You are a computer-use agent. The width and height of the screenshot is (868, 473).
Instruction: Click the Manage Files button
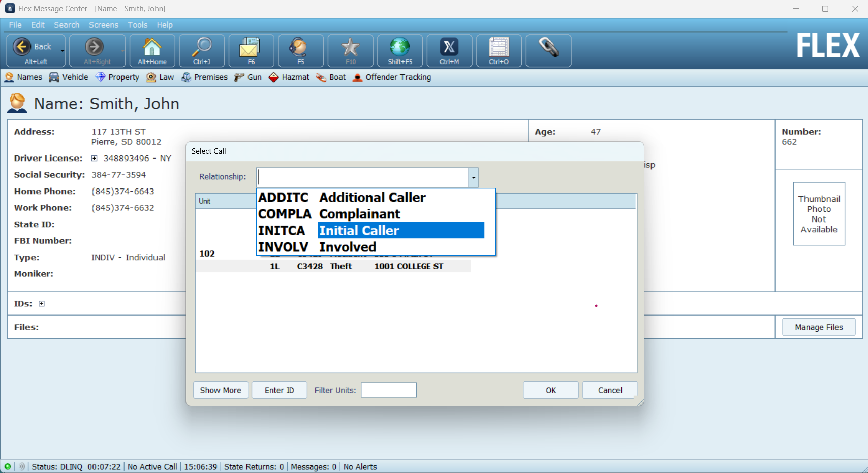coord(818,327)
